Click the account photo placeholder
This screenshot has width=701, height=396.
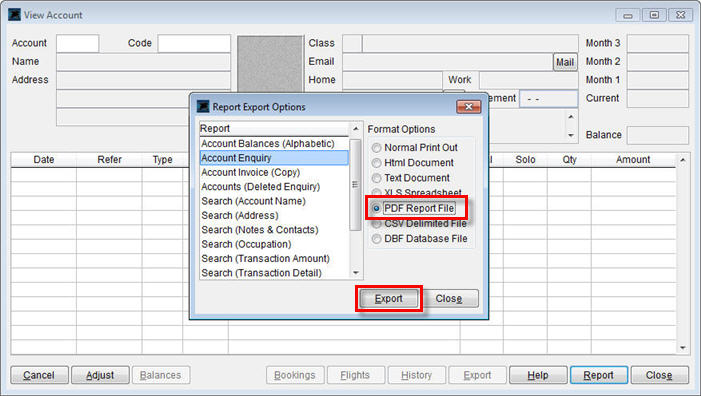[x=270, y=64]
